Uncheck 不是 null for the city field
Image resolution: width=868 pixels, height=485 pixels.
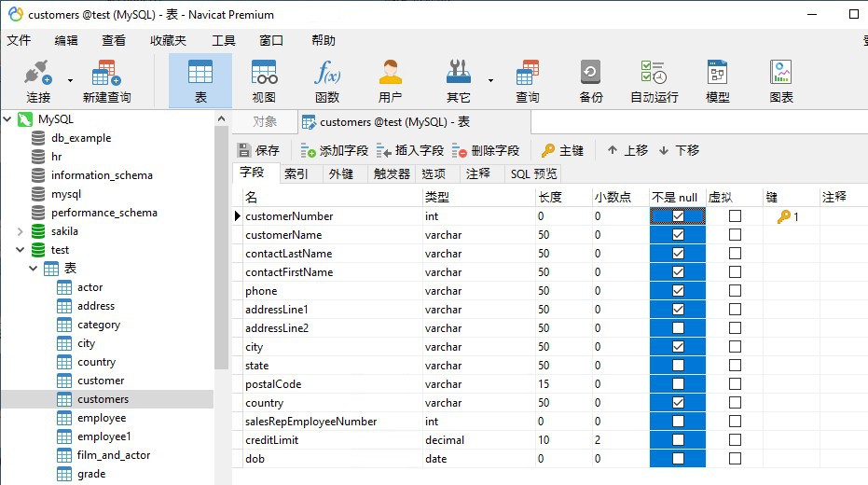[x=678, y=347]
